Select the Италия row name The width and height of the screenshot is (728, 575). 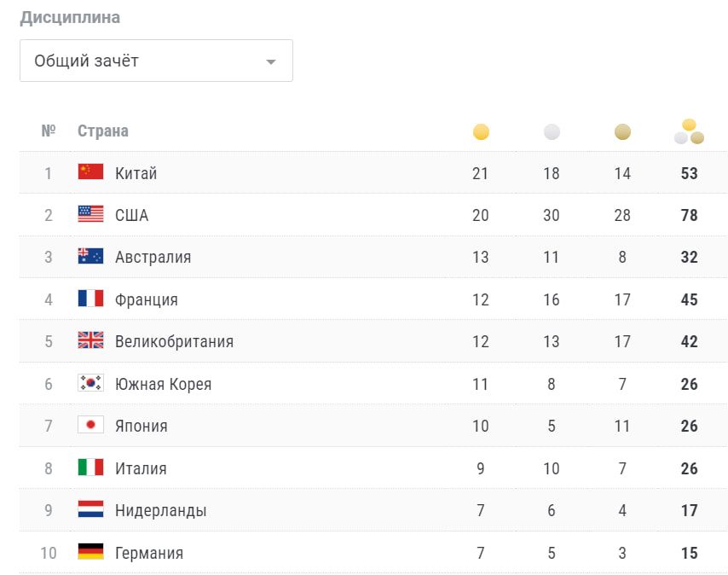tap(141, 468)
